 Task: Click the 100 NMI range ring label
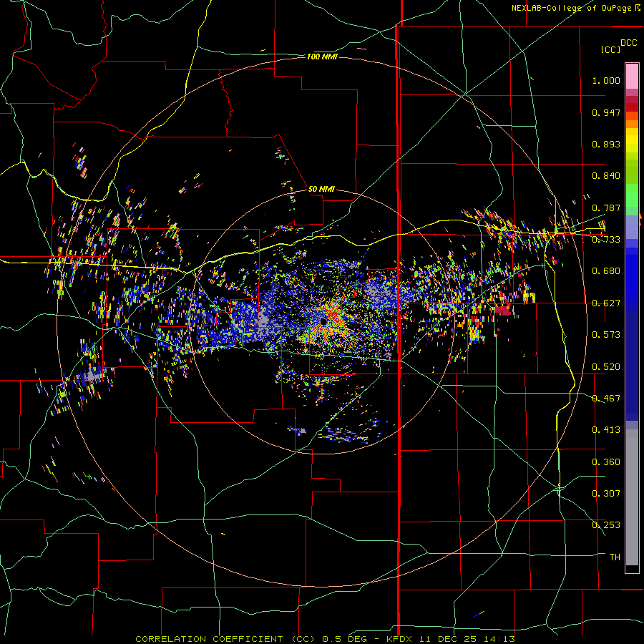(x=322, y=57)
